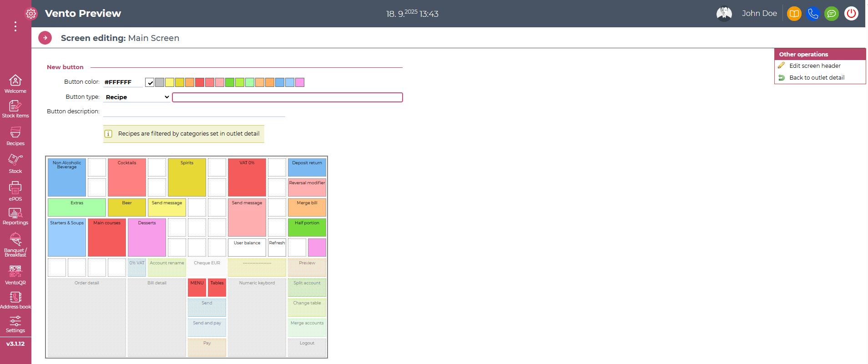Viewport: 868px width, 364px height.
Task: Select the Non Alcoholic Beverage button
Action: coord(67,177)
